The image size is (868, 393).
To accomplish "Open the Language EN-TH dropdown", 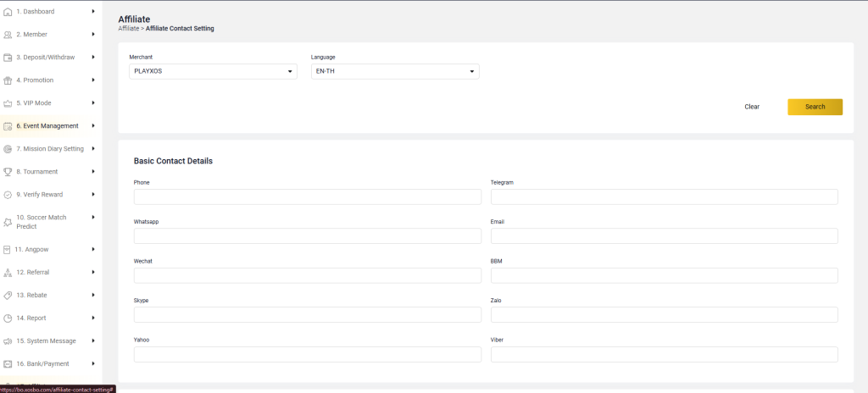I will (x=395, y=71).
